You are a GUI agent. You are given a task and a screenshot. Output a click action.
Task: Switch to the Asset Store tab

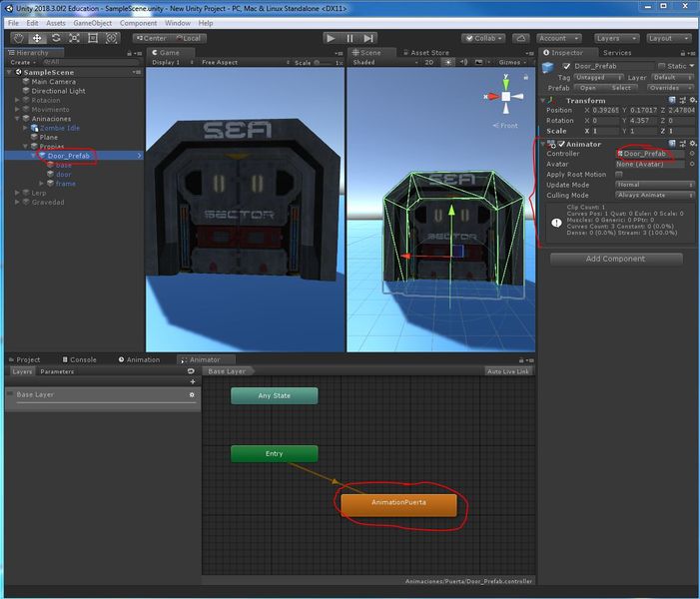(426, 53)
